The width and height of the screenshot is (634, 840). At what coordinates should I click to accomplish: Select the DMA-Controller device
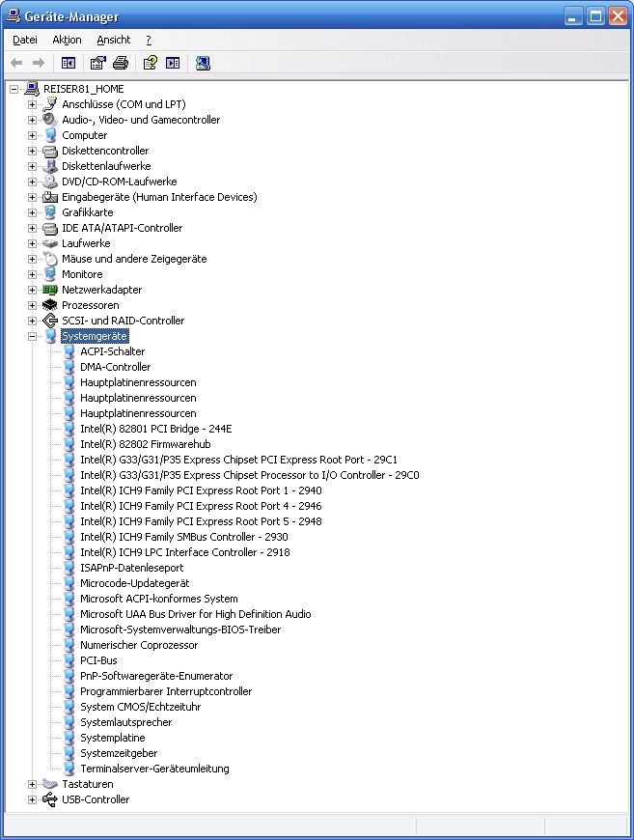[115, 367]
